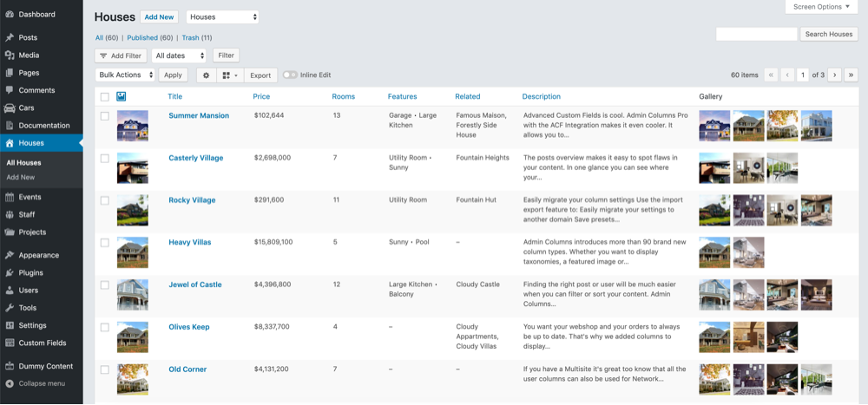Open the Bulk Actions dropdown

125,75
